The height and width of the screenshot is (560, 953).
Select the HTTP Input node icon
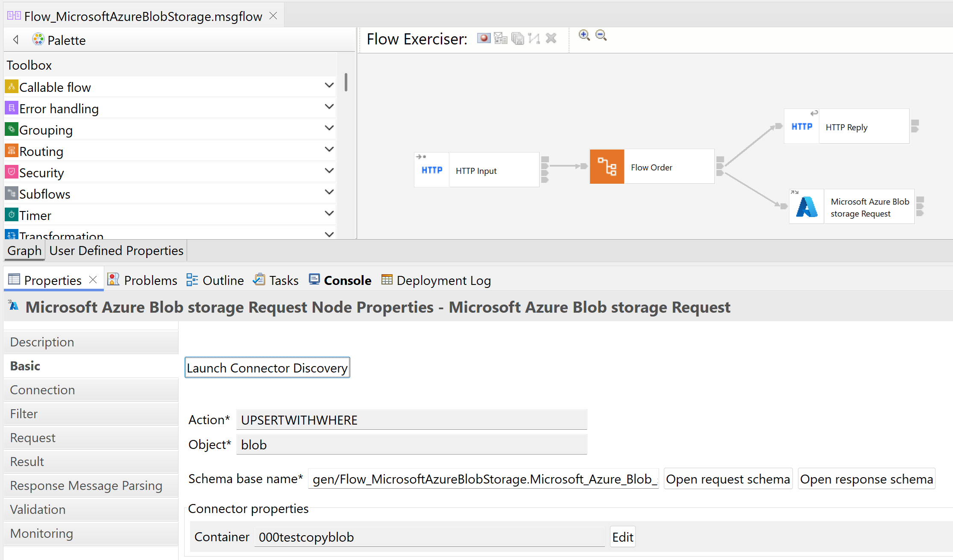(x=432, y=170)
